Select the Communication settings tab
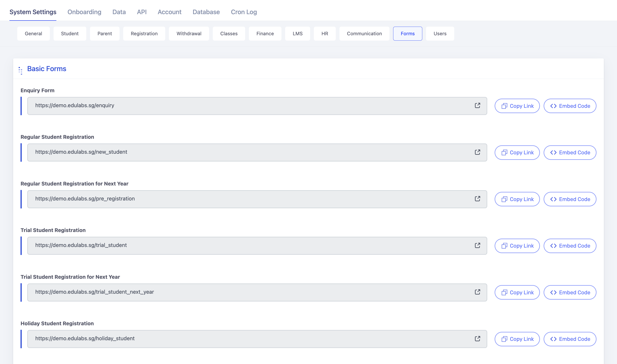Viewport: 617px width, 364px height. click(x=364, y=34)
